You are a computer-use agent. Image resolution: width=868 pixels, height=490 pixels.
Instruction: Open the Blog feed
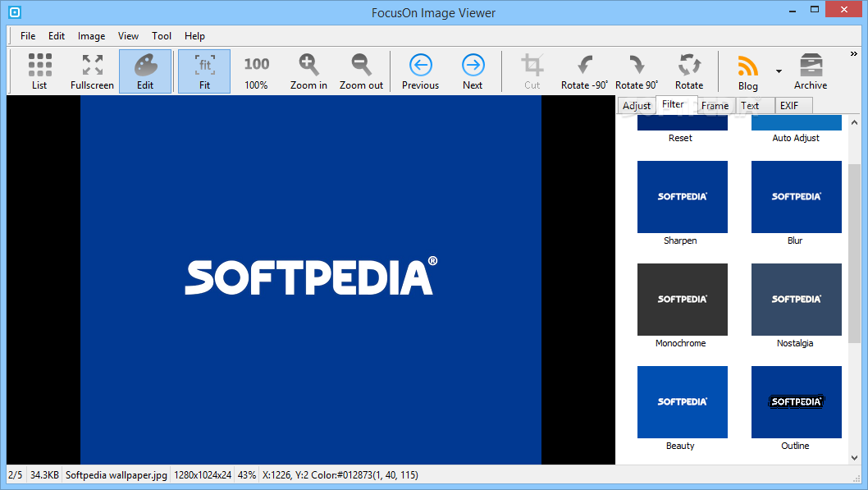click(748, 72)
